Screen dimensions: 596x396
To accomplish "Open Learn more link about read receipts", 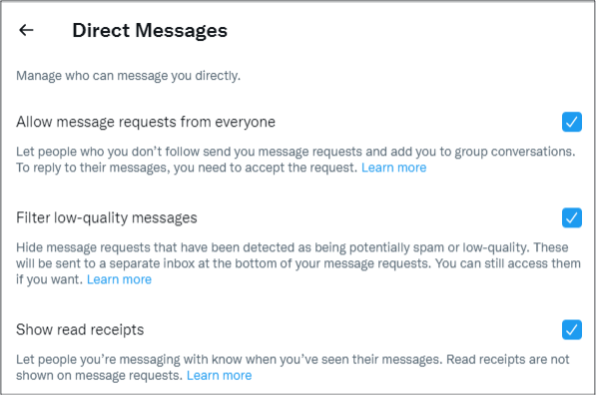I will [219, 375].
